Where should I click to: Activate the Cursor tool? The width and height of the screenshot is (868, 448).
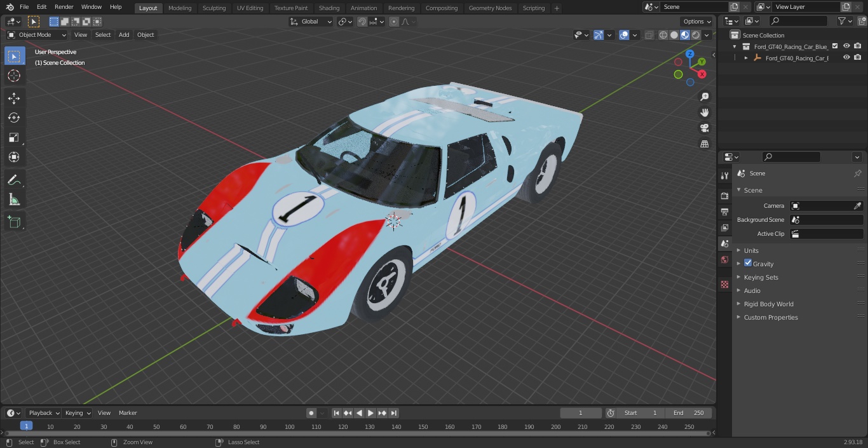tap(14, 76)
